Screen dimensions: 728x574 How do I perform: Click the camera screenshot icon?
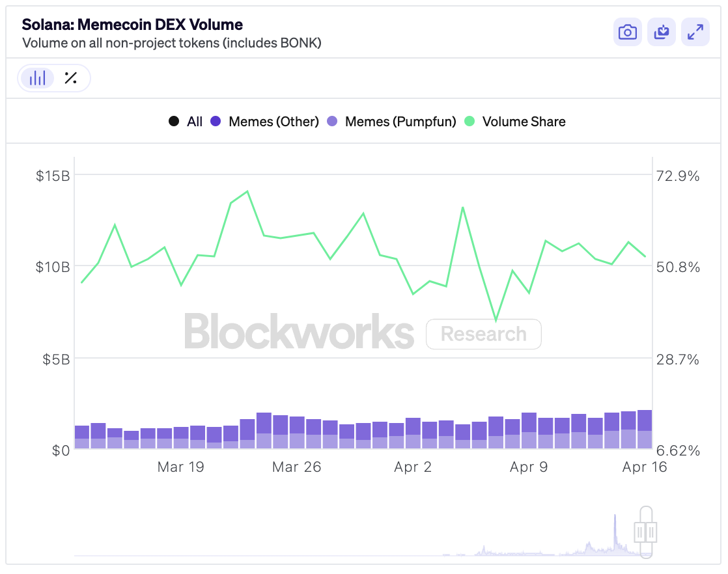pos(628,32)
